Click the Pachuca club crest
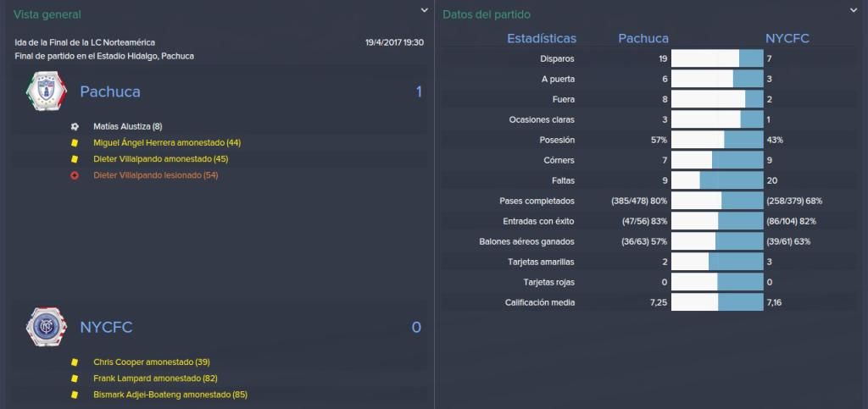This screenshot has width=868, height=409. click(47, 91)
